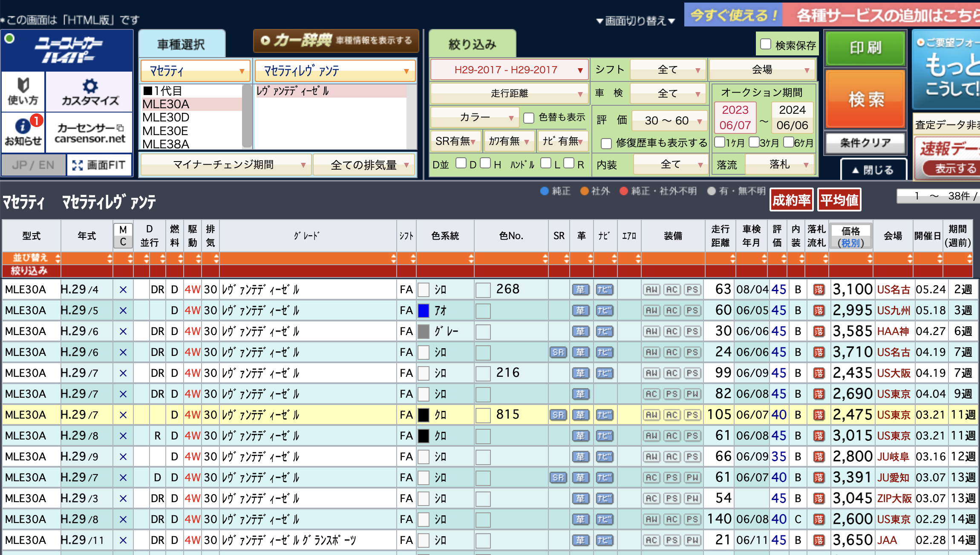Click the black color swatch in the 815 row
Image resolution: width=980 pixels, height=555 pixels.
click(423, 415)
